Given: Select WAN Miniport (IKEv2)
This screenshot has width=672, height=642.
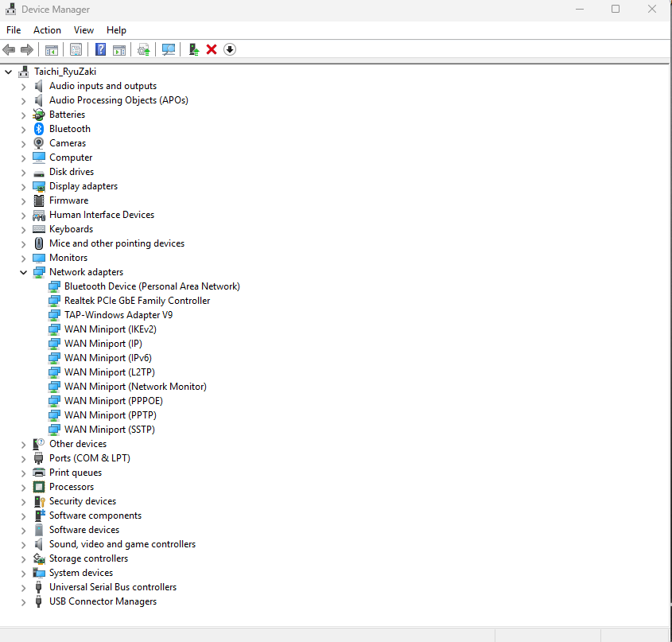Looking at the screenshot, I should (x=110, y=329).
